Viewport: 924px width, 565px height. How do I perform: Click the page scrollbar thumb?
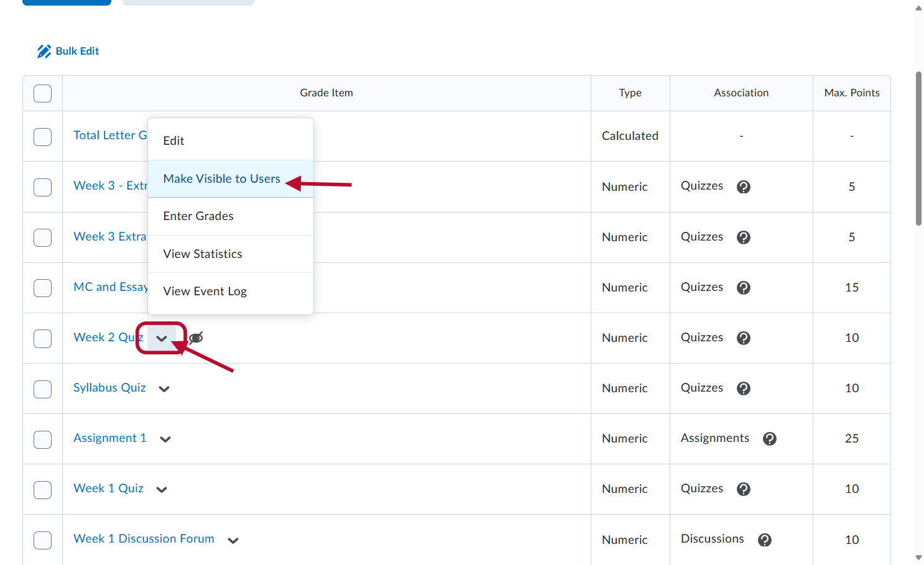point(918,149)
